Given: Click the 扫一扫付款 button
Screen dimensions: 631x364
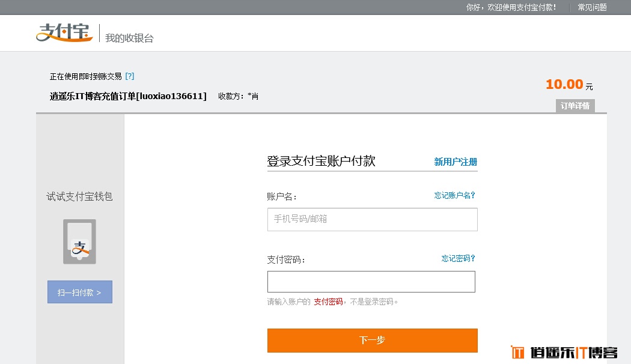Looking at the screenshot, I should click(x=80, y=292).
